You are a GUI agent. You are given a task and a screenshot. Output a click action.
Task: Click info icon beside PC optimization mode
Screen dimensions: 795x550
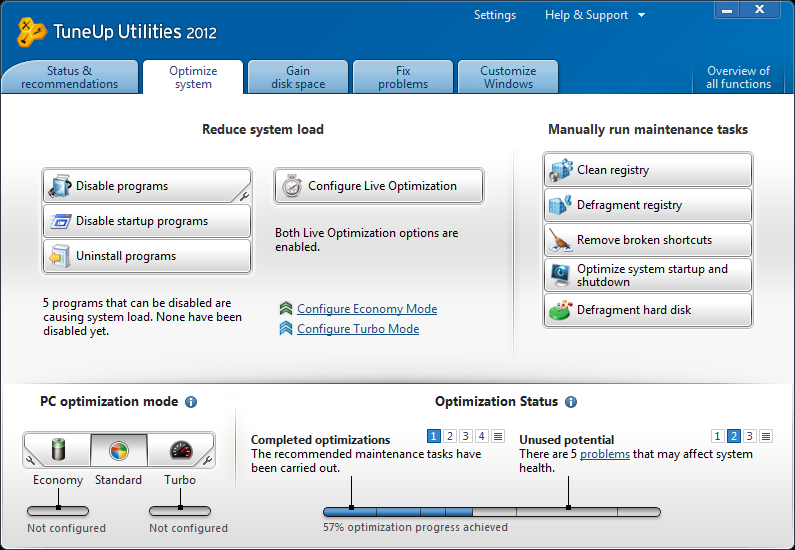(x=191, y=402)
